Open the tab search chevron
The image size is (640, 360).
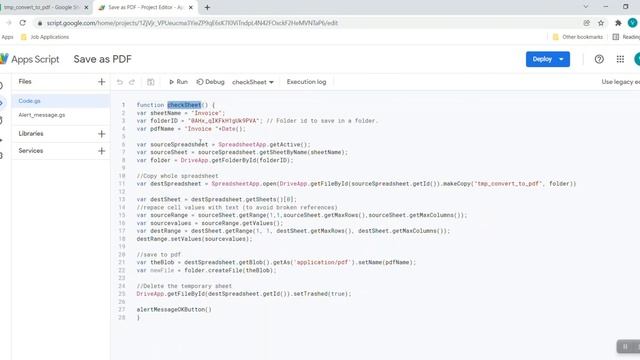tap(586, 7)
